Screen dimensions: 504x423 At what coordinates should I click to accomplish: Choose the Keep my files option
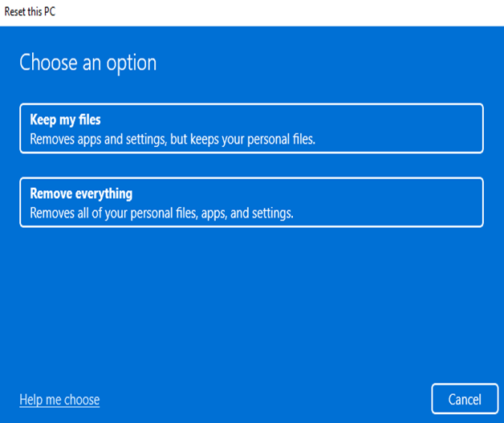tap(251, 128)
